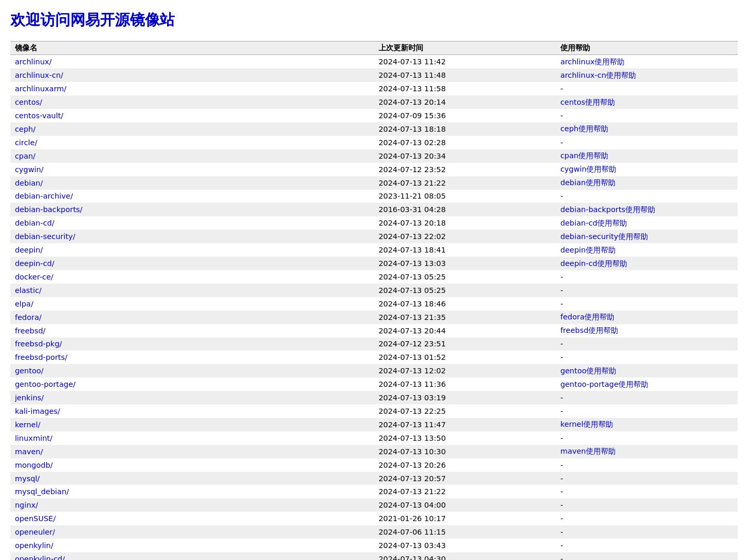The width and height of the screenshot is (747, 560).
Task: Open openSUSE/ mirror directory
Action: (x=35, y=519)
